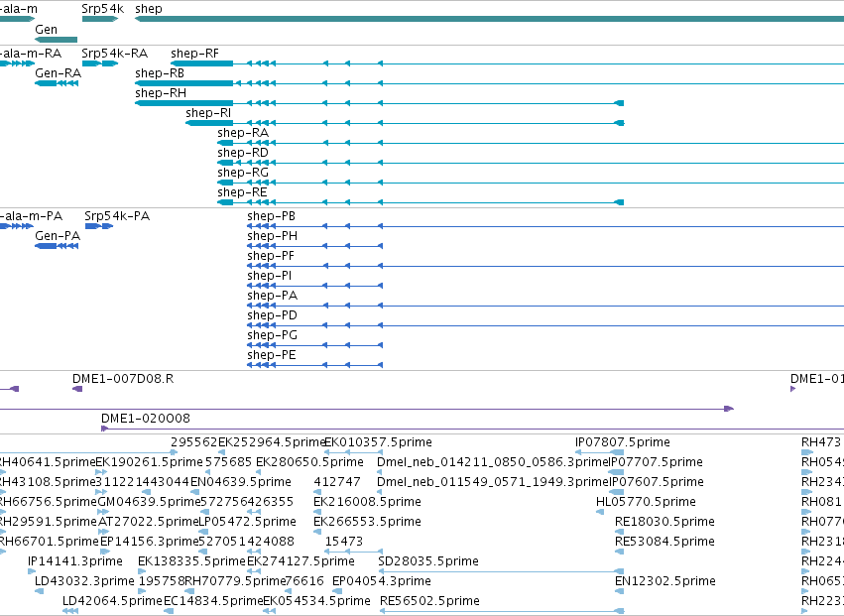Click the EP14156.3prime EST label
This screenshot has width=844, height=616.
pos(150,542)
